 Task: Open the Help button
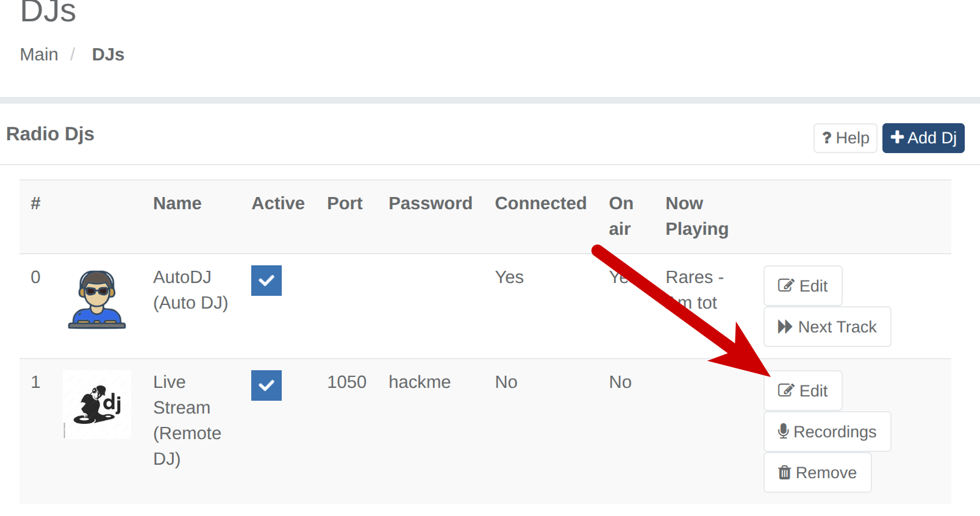pos(845,138)
